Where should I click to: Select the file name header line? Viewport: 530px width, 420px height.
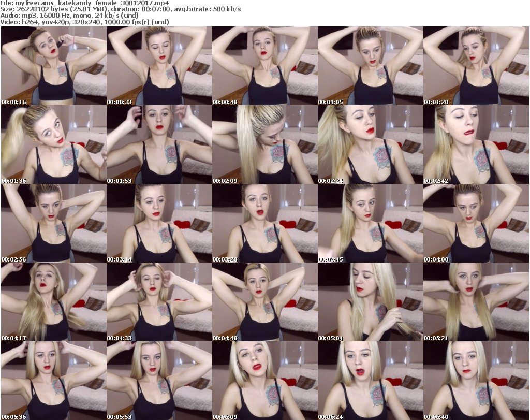coord(84,3)
